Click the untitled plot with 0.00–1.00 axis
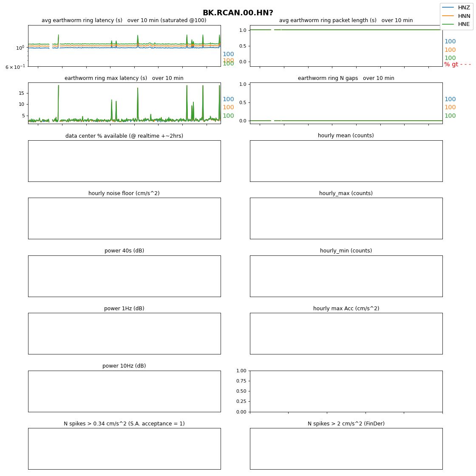 [346, 391]
